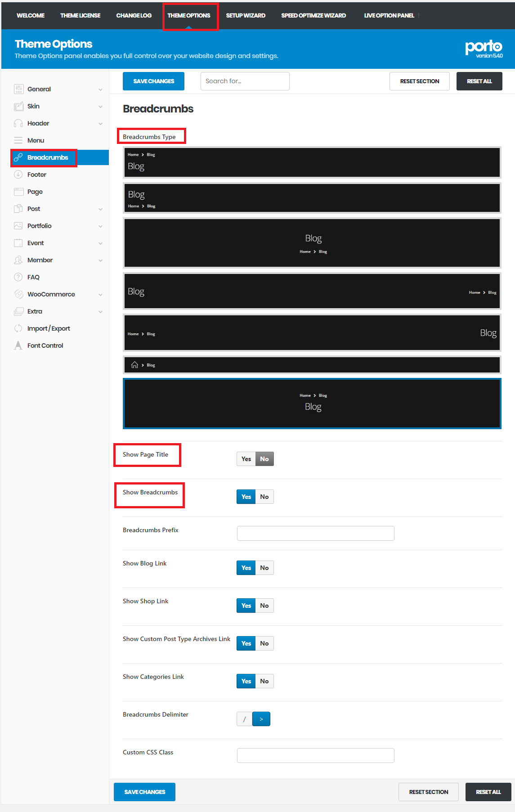Viewport: 515px width, 812px height.
Task: Select the highlighted centered path-above-title type
Action: tap(312, 403)
